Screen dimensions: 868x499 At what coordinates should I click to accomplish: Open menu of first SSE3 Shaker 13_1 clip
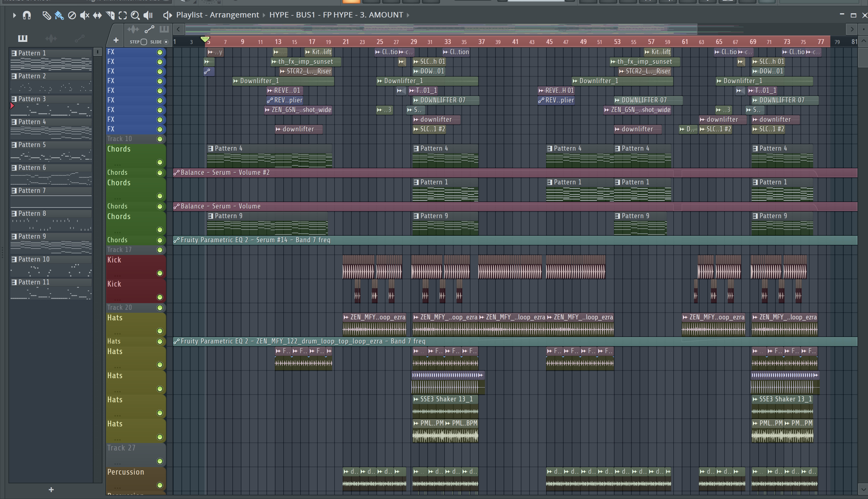tap(416, 399)
